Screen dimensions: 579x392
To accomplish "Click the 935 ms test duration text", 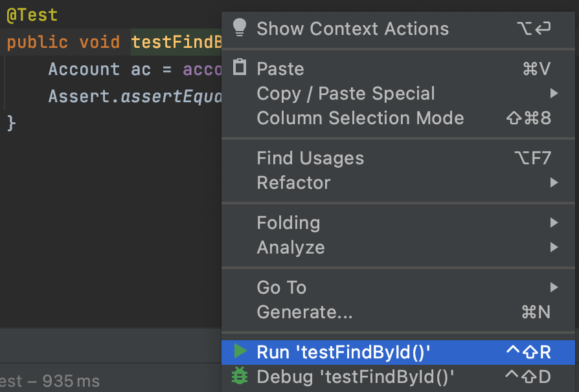I will click(x=71, y=381).
